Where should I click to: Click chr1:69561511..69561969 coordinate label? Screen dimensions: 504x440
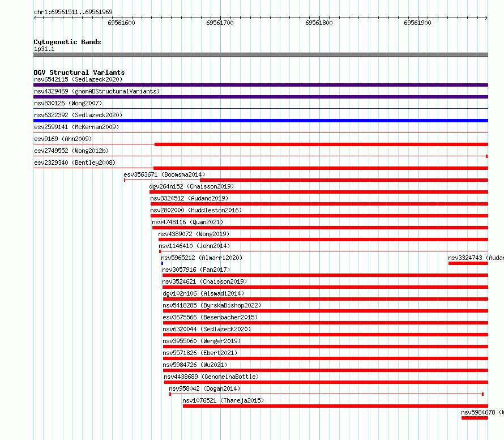(73, 12)
